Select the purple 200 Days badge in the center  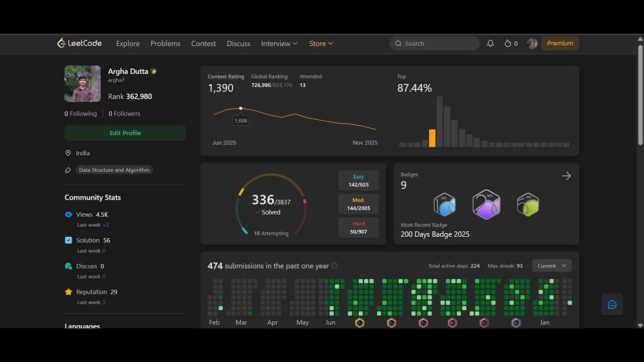(486, 205)
